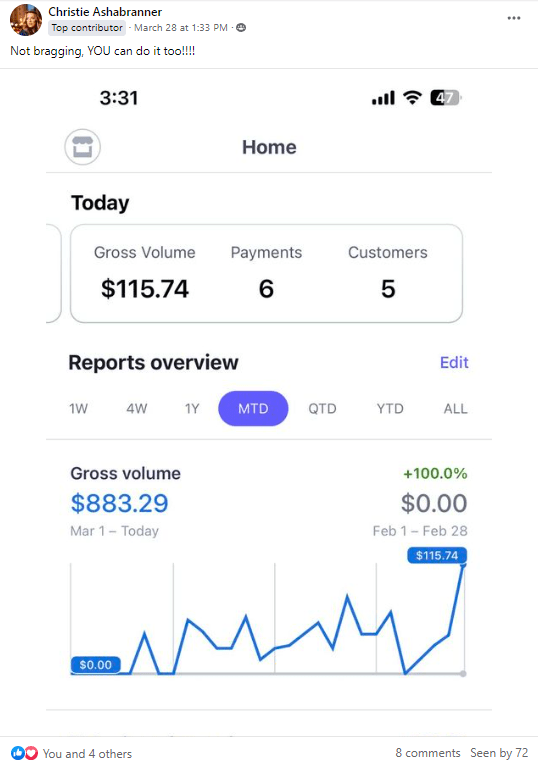This screenshot has height=768, width=538.
Task: Select the ALL time range
Action: [456, 408]
